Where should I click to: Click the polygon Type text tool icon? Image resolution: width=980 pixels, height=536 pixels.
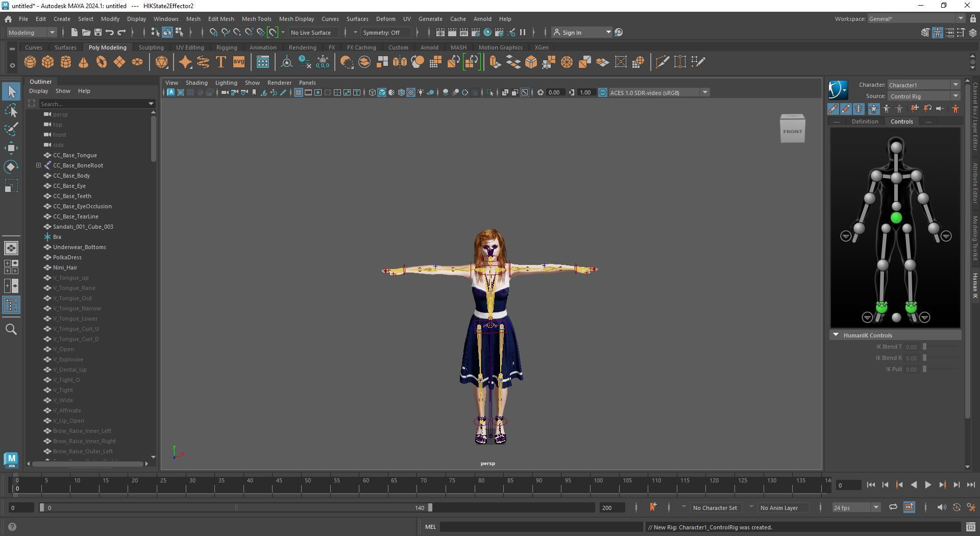point(221,62)
